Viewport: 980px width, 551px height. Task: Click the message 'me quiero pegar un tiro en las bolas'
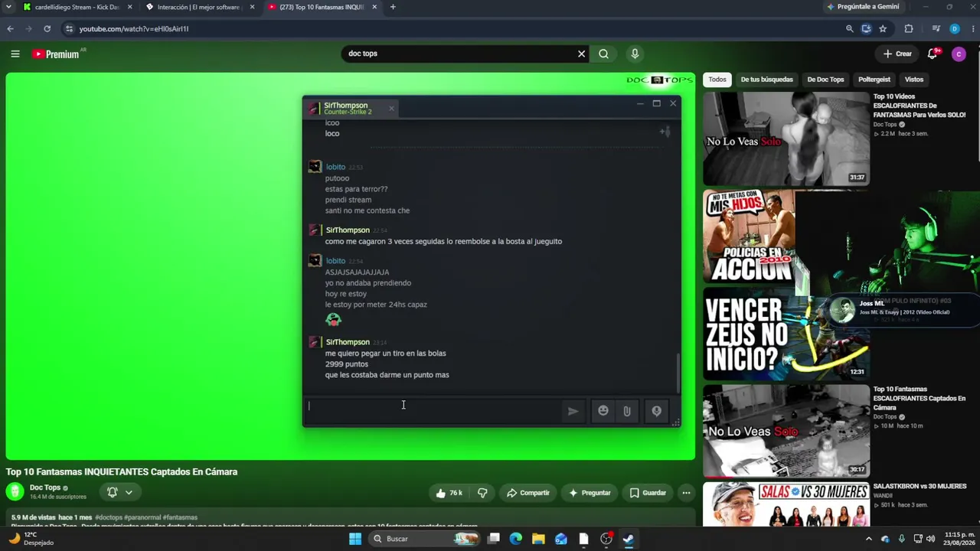pyautogui.click(x=385, y=354)
